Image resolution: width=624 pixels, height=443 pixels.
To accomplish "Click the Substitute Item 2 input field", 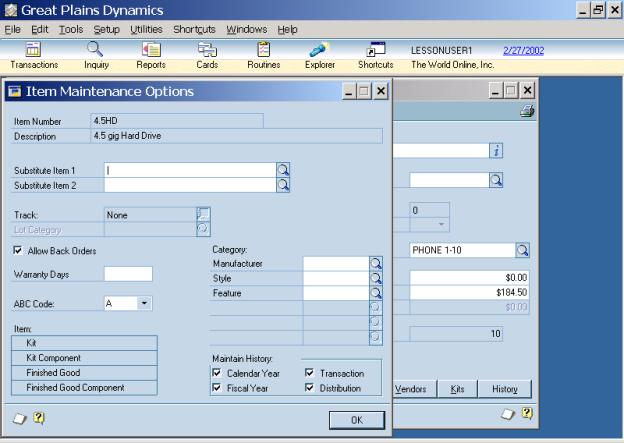I will (190, 185).
